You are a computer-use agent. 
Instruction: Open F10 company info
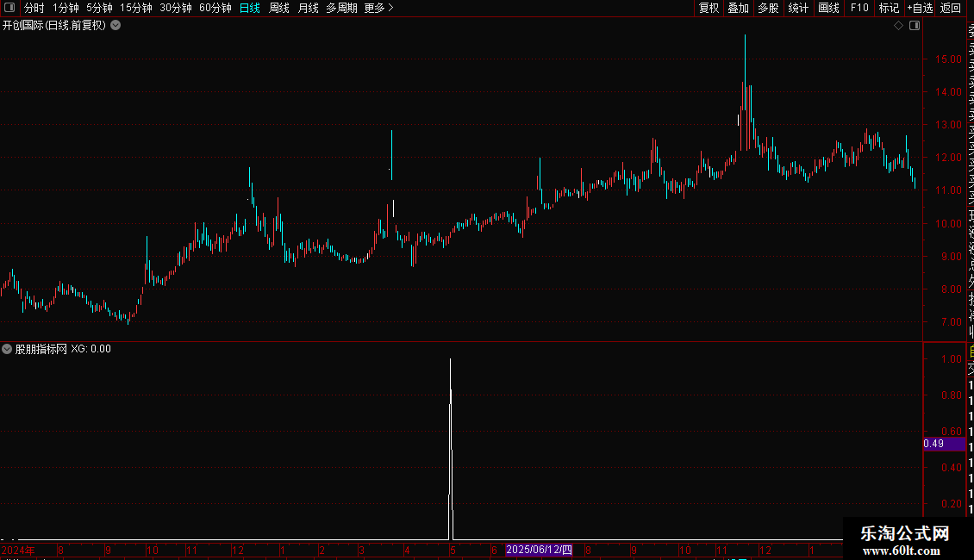click(859, 8)
